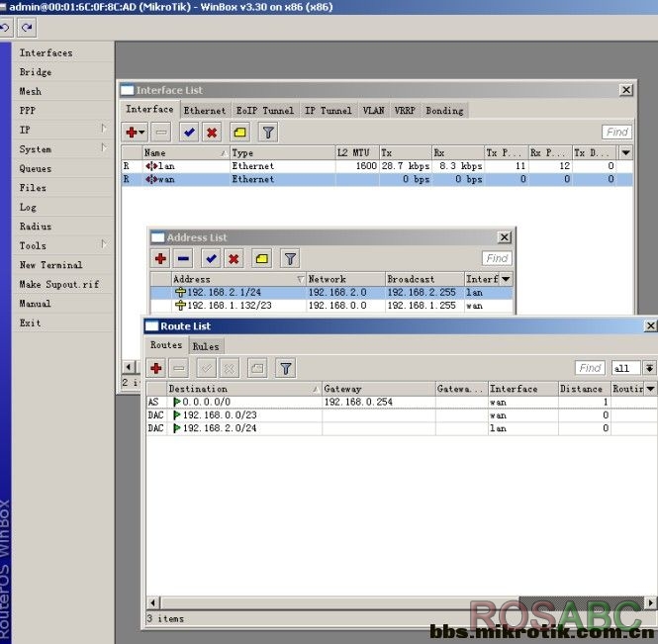Click comment icon in Interface List toolbar
658x644 pixels.
click(x=240, y=133)
